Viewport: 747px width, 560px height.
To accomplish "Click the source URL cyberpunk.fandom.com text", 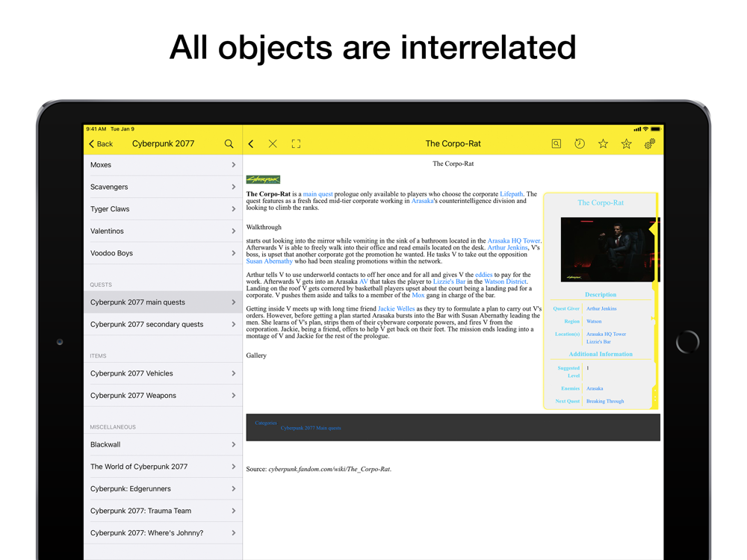I will pyautogui.click(x=329, y=469).
